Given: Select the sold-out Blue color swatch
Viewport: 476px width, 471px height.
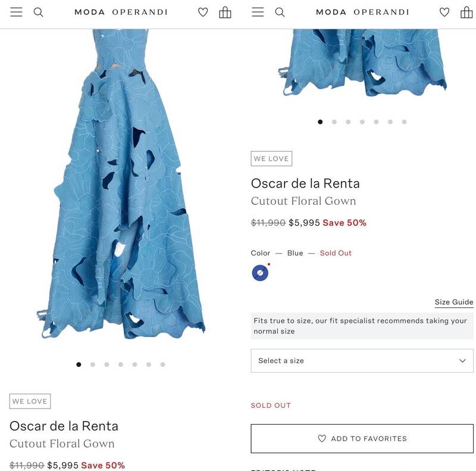Looking at the screenshot, I should [x=260, y=273].
